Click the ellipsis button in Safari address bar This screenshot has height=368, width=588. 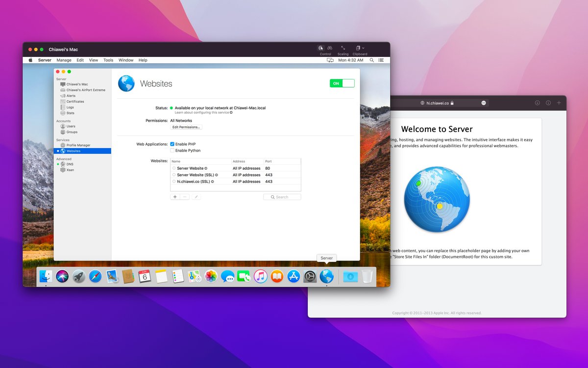pyautogui.click(x=484, y=103)
